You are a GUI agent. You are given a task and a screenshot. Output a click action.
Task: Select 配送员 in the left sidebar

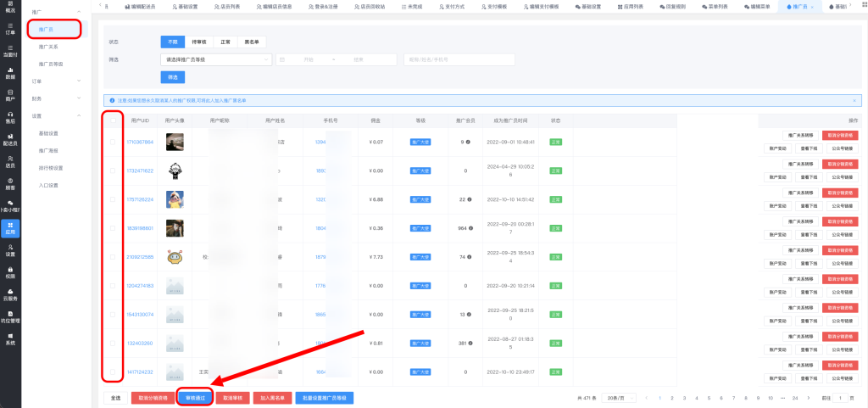click(10, 139)
